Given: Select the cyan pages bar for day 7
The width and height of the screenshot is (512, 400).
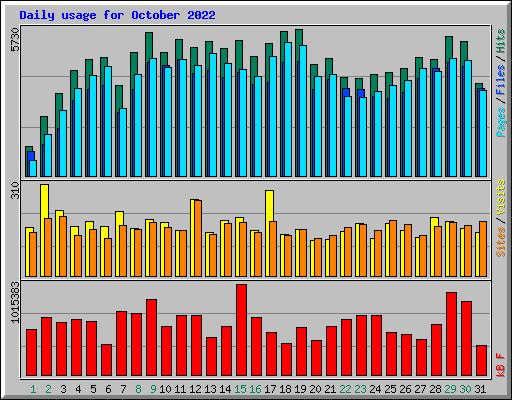Looking at the screenshot, I should 123,142.
